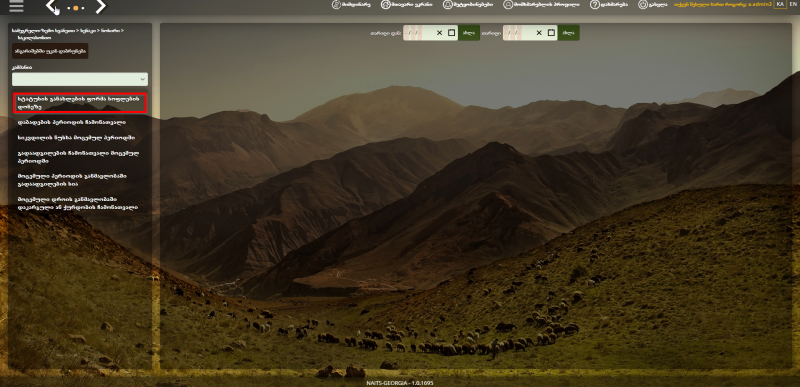The height and width of the screenshot is (387, 800).
Task: Open the hamburger menu icon
Action: click(16, 6)
